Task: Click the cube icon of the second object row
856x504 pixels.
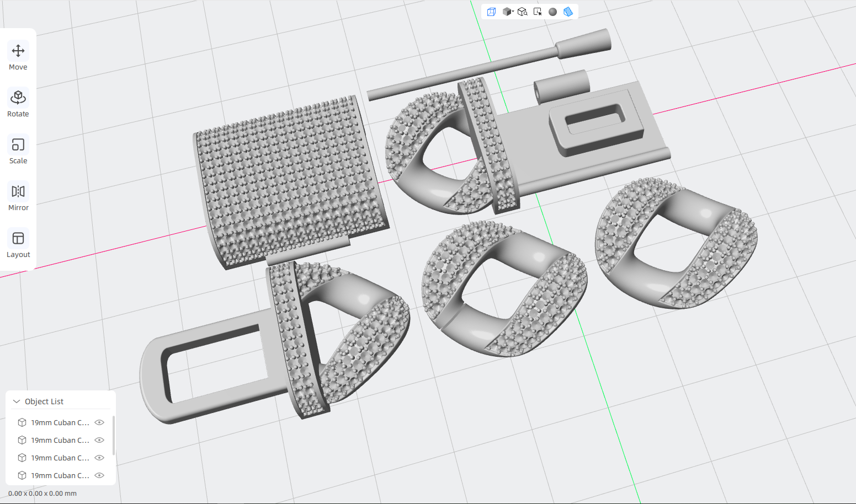Action: click(x=22, y=440)
